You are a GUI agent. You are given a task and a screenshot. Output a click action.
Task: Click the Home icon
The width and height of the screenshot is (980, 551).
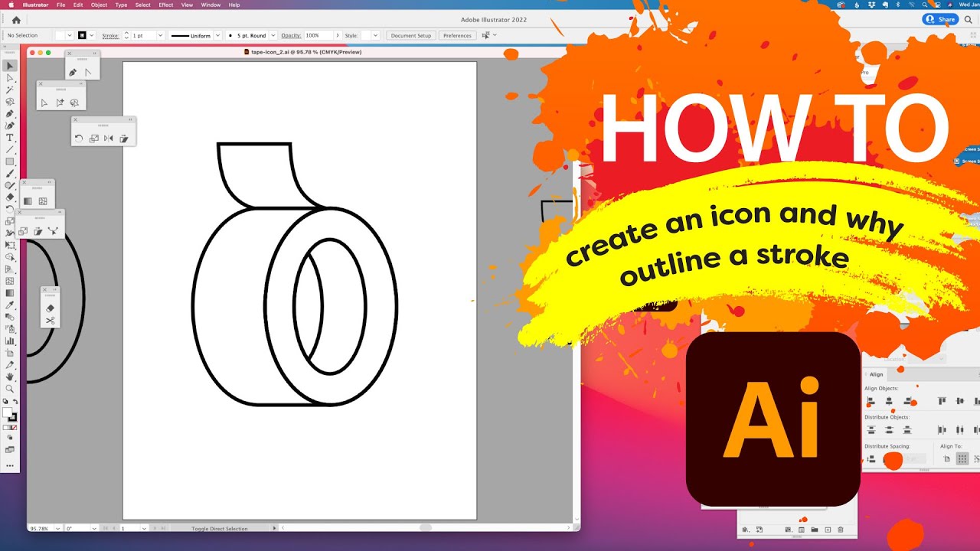click(x=16, y=20)
